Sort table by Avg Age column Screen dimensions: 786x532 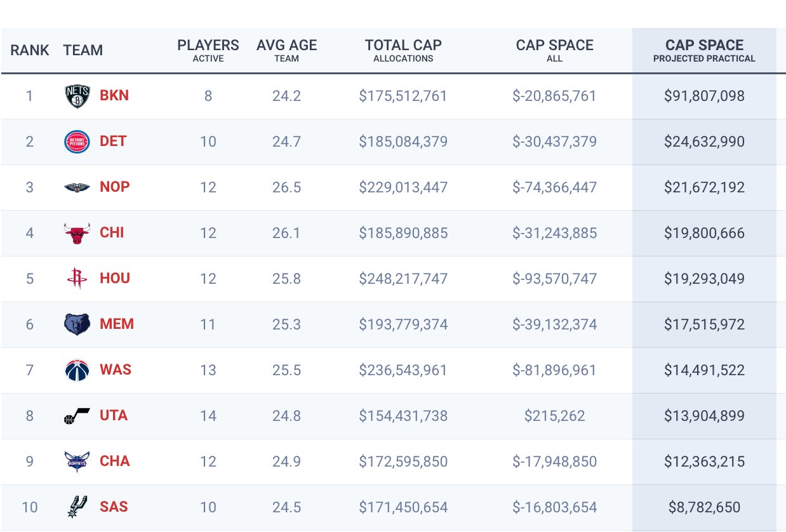pos(286,51)
